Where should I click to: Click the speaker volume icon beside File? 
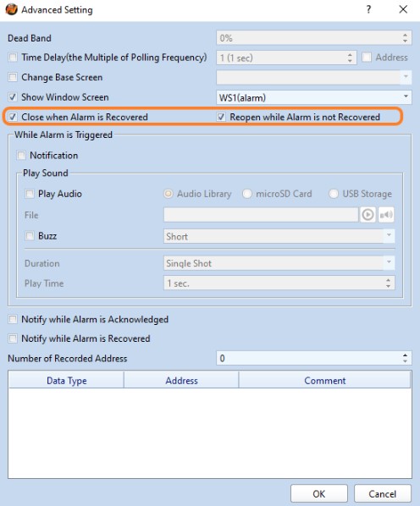[386, 215]
